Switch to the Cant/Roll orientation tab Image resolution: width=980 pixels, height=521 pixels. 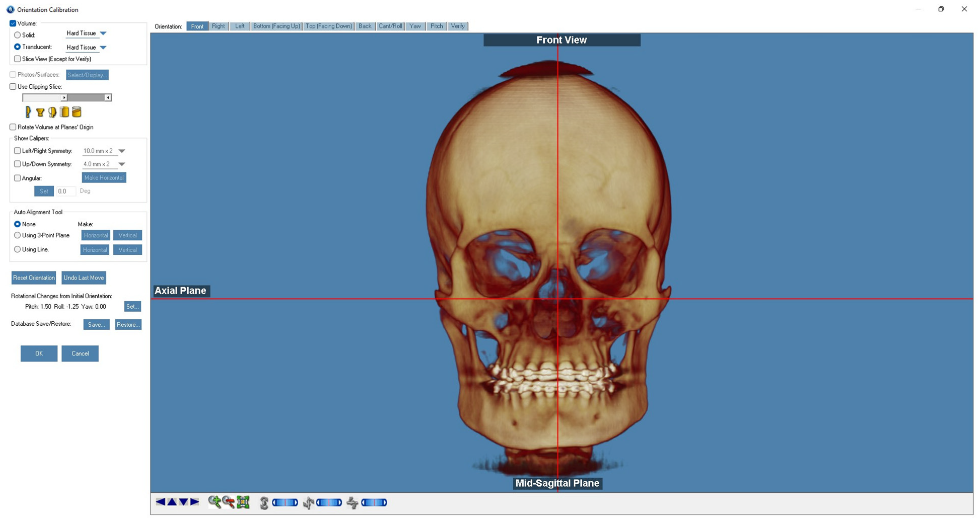tap(390, 26)
